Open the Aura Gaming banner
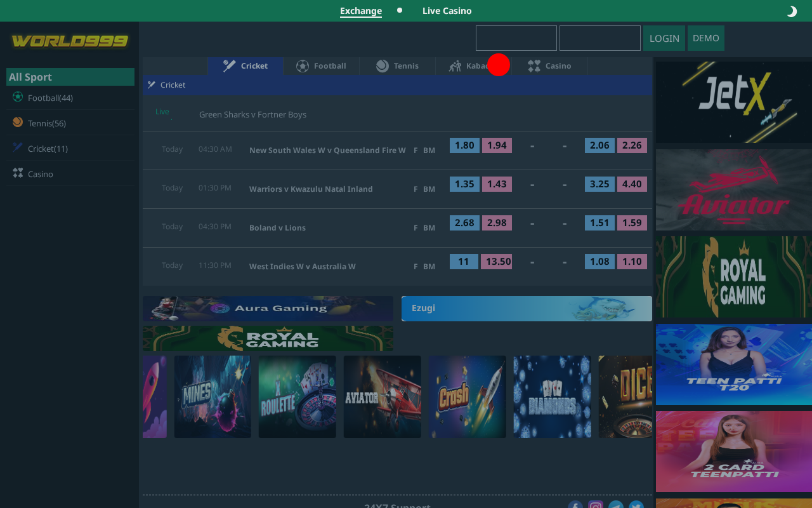This screenshot has height=508, width=812. (268, 309)
